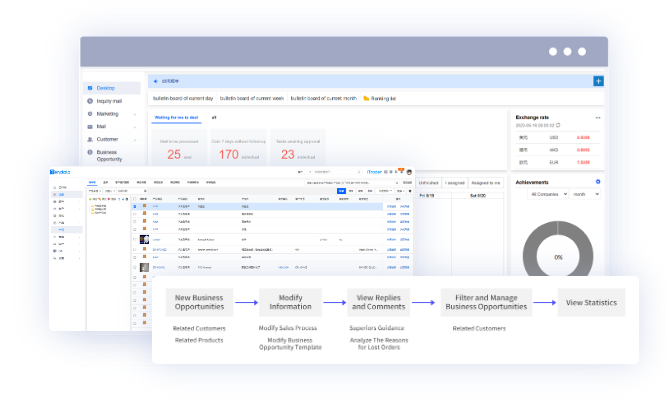This screenshot has height=398, width=667.
Task: Click the top search magnifier in the front window
Action: coord(359,172)
